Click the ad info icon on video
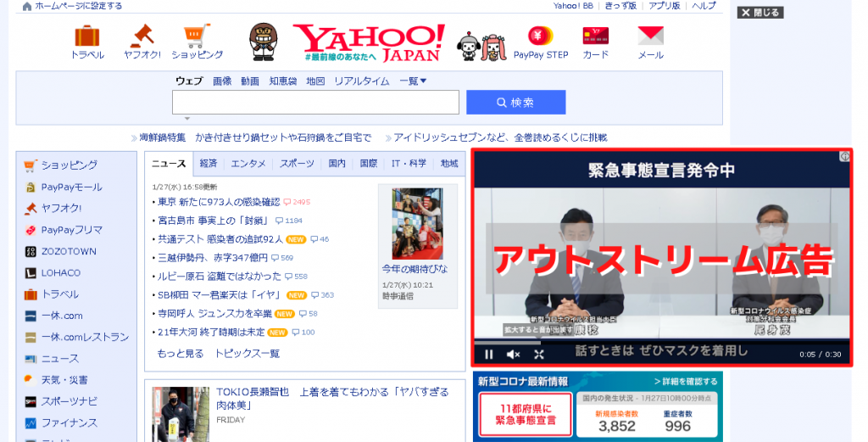Image resolution: width=868 pixels, height=442 pixels. tap(845, 157)
